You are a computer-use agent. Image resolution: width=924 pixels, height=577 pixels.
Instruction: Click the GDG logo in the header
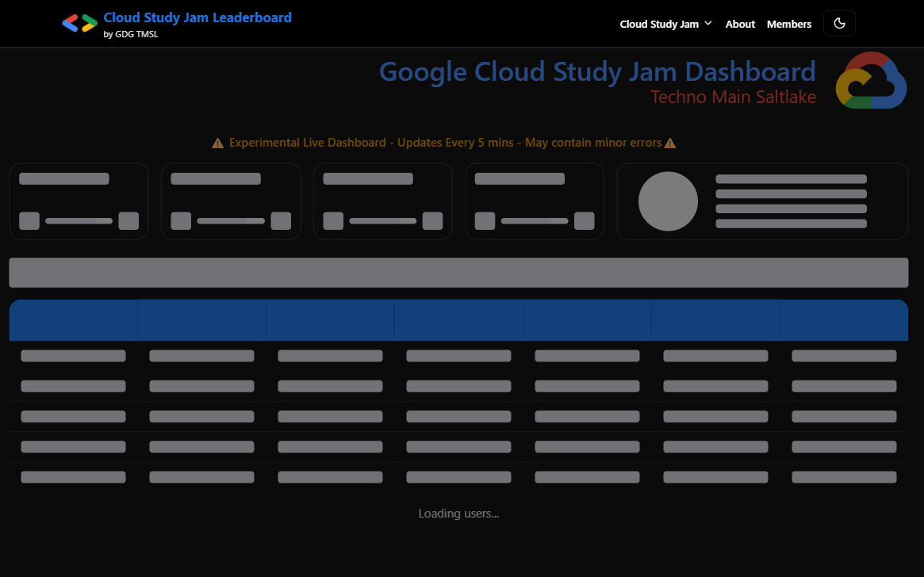pos(79,24)
